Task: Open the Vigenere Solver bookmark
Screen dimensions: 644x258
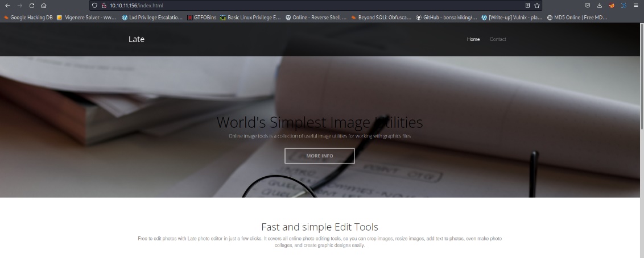Action: 86,18
